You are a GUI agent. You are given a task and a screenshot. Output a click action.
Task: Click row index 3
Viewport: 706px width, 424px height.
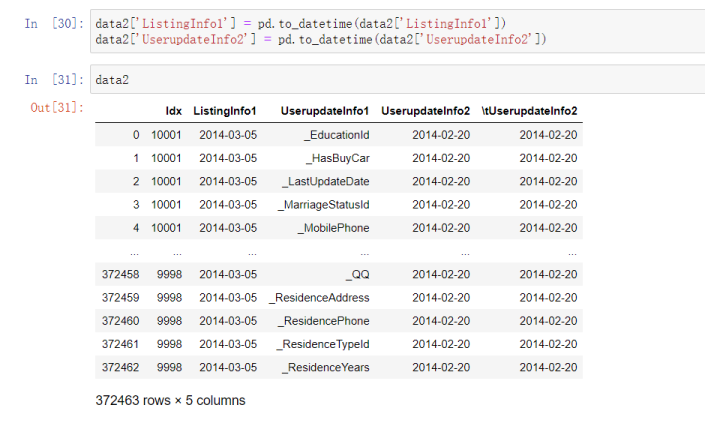(x=136, y=205)
